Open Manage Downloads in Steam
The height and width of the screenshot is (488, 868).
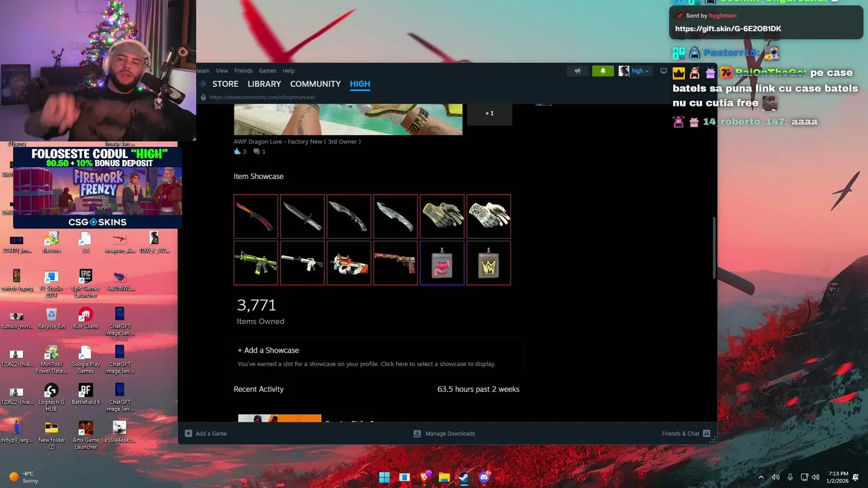pos(444,434)
